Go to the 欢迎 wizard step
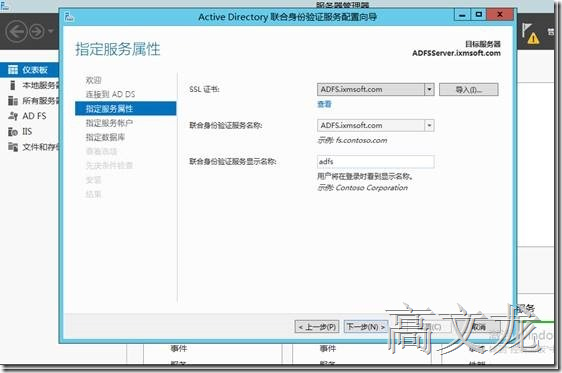The width and height of the screenshot is (562, 373). click(x=93, y=80)
